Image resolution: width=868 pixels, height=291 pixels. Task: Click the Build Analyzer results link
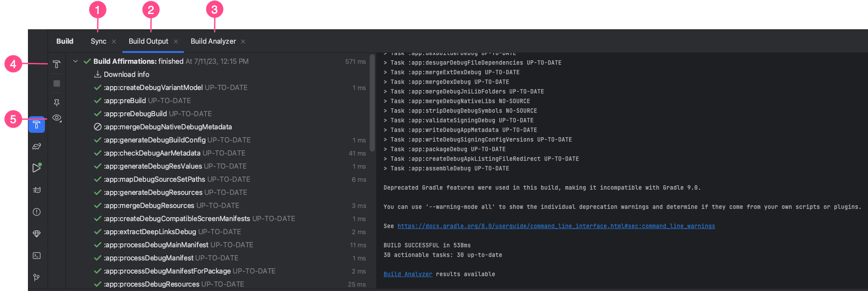click(408, 274)
